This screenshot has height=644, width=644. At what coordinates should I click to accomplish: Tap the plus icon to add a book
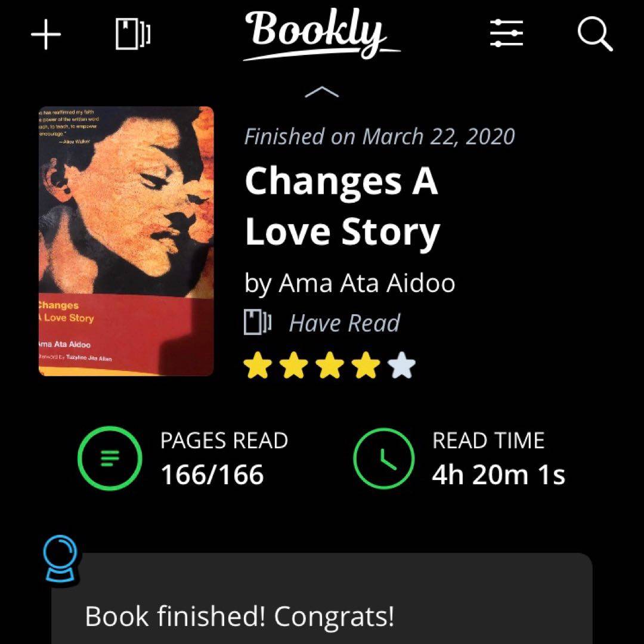pyautogui.click(x=46, y=35)
